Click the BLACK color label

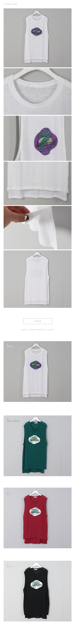click(10, 566)
